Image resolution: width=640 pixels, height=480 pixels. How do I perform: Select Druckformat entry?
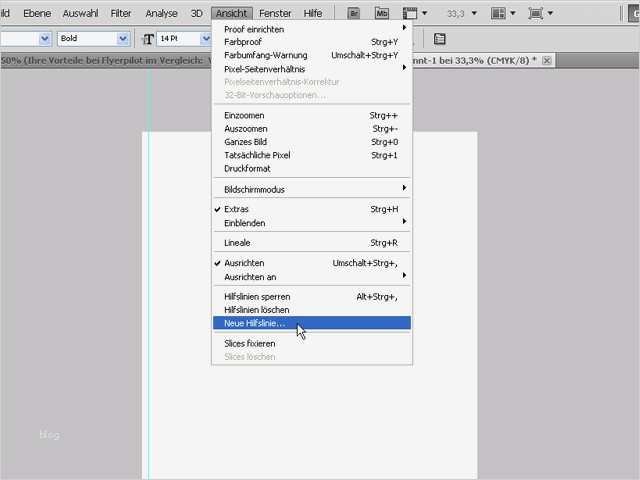[x=312, y=169]
